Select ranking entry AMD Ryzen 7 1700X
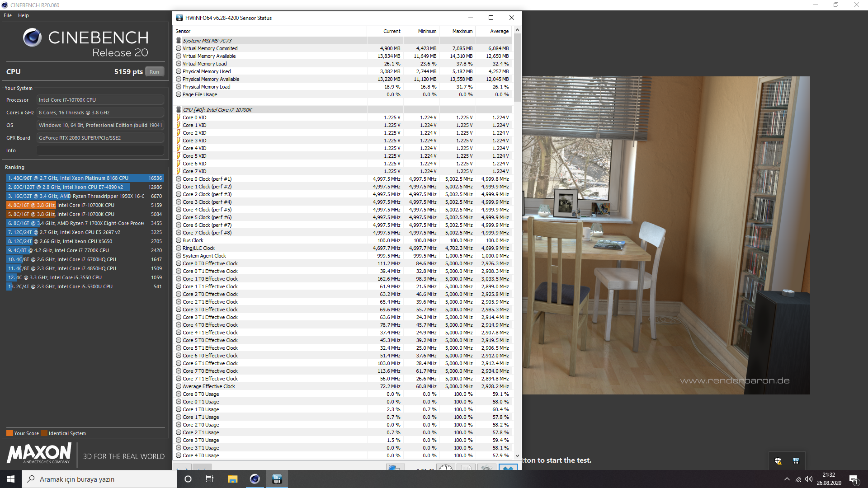The image size is (868, 488). point(85,223)
